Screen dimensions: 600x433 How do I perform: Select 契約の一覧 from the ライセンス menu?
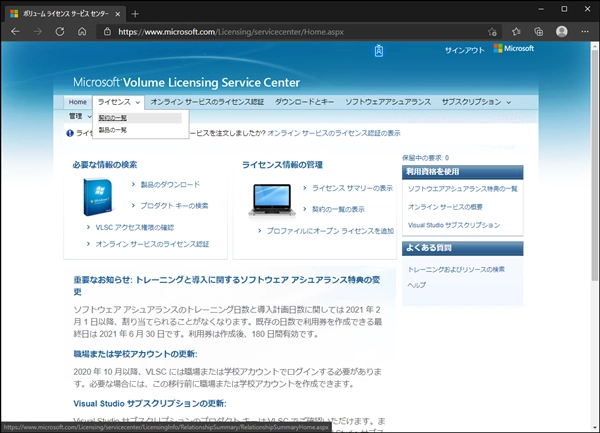click(x=112, y=118)
